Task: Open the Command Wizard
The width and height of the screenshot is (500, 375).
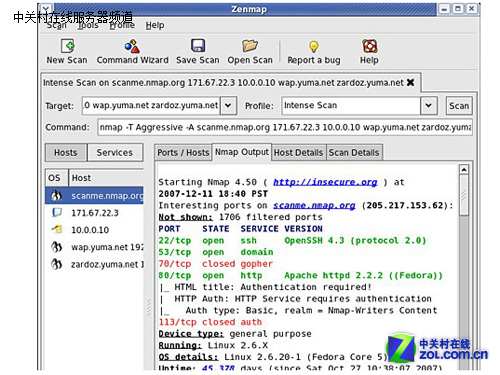Action: click(132, 46)
